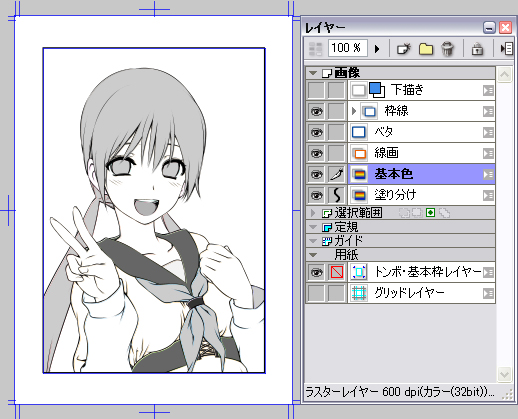Click the new layer folder icon
This screenshot has width=518, height=419.
point(426,49)
